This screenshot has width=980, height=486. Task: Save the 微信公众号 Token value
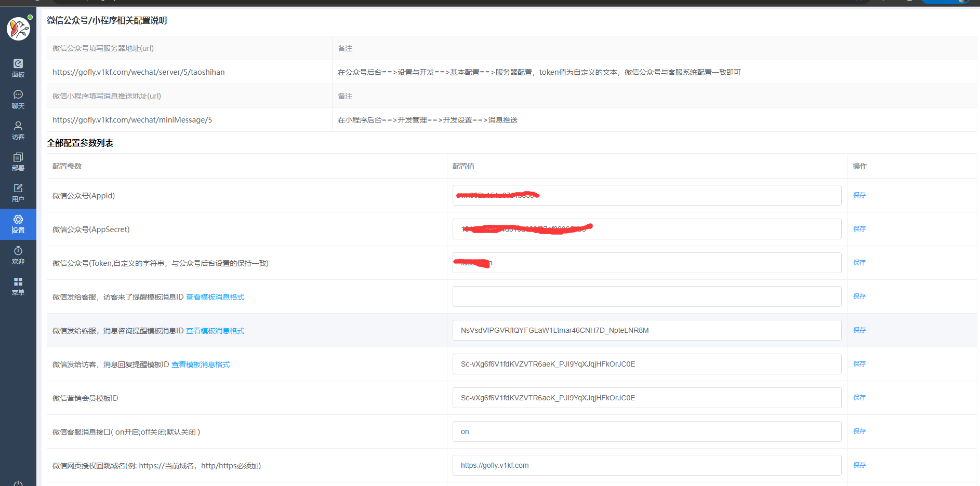pos(859,263)
